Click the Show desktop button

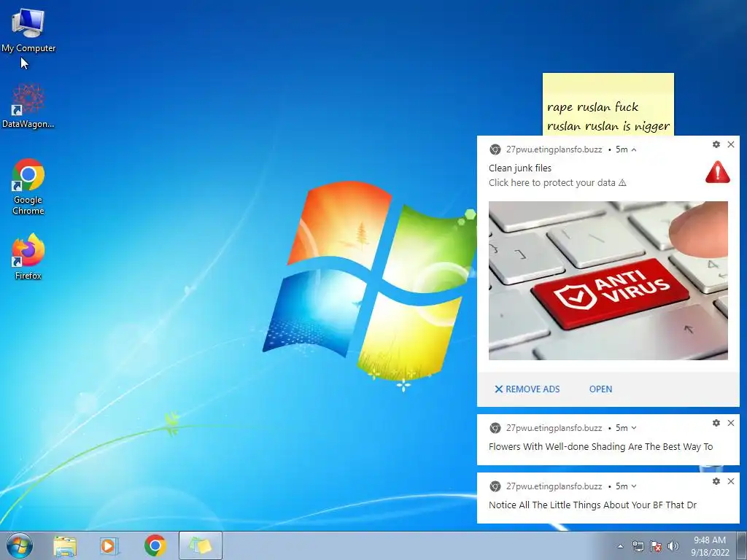[x=742, y=545]
